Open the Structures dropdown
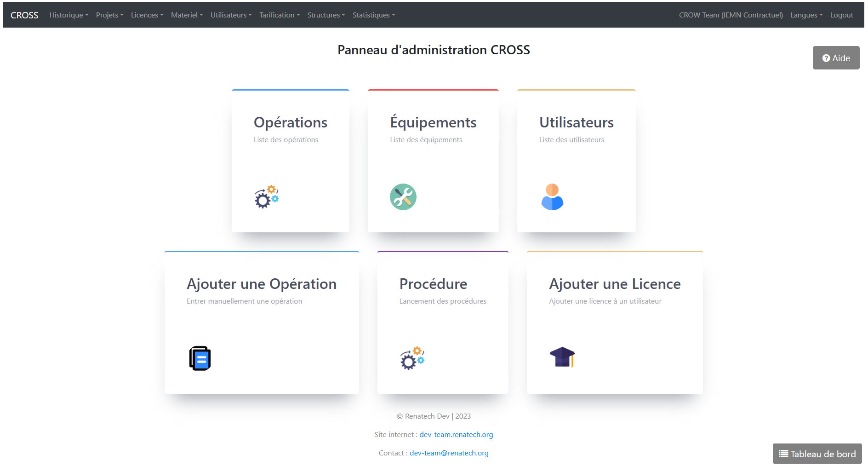The width and height of the screenshot is (868, 472). click(326, 15)
